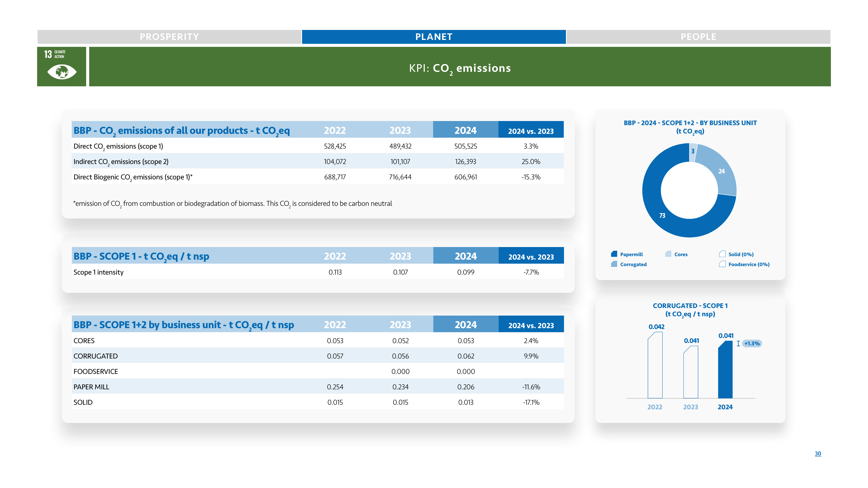
Task: Click the 2022 bar in Corrugated chart
Action: [x=655, y=365]
